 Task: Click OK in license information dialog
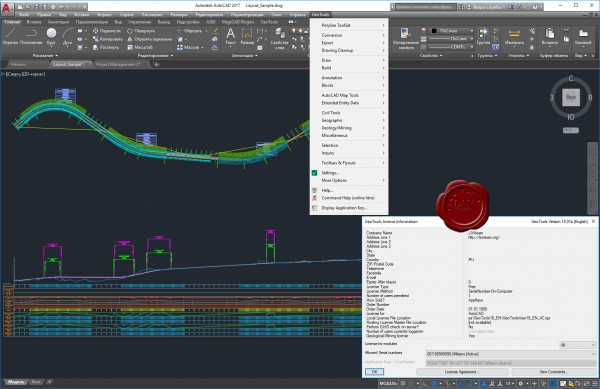coord(374,372)
